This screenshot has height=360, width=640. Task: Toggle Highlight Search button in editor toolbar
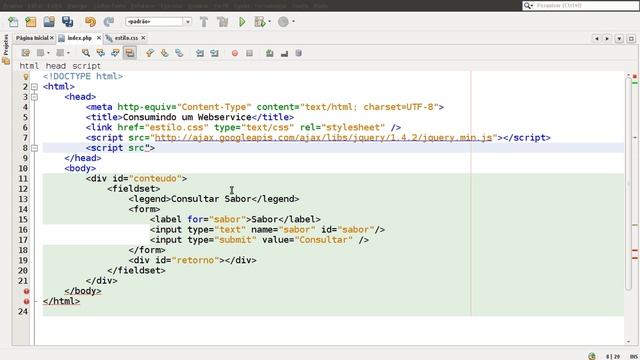[x=130, y=53]
